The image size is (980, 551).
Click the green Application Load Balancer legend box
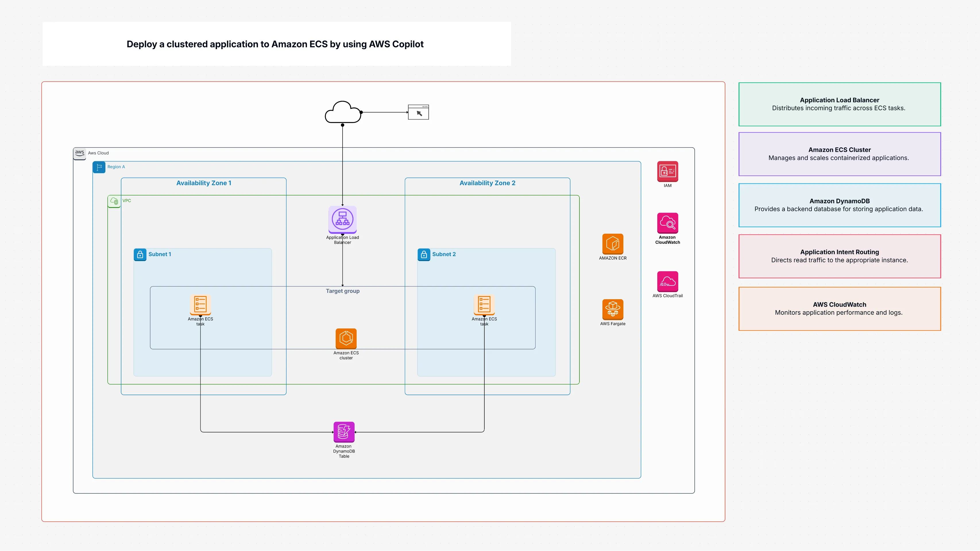[x=839, y=104]
